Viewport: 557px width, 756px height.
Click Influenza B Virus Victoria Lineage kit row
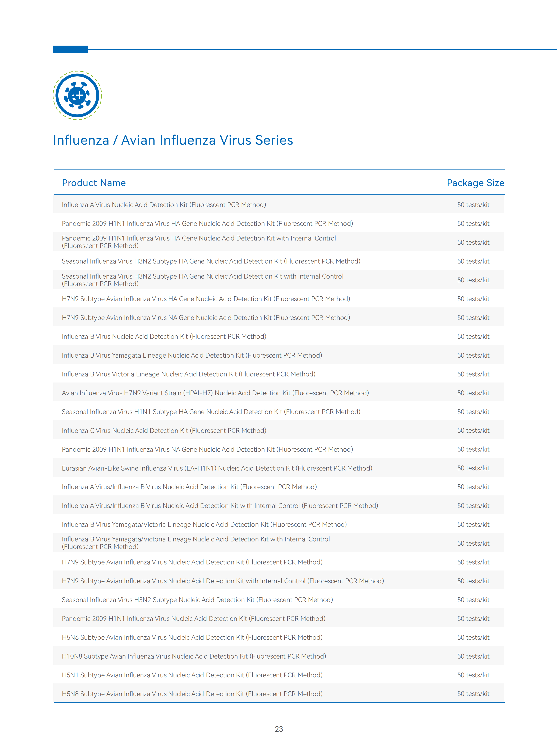tap(279, 374)
